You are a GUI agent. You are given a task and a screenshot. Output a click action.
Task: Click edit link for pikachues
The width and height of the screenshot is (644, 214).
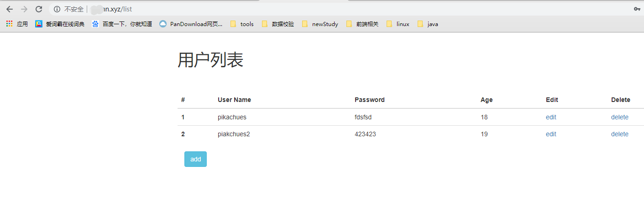(x=551, y=117)
